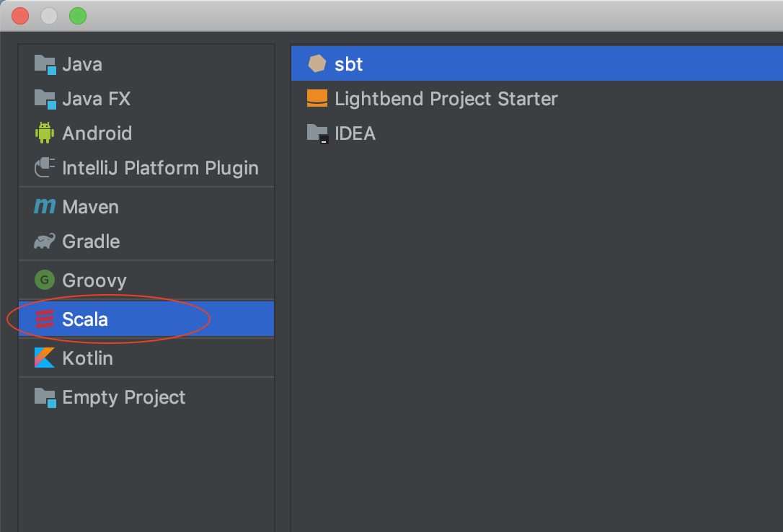Select Maven in the project list

90,207
